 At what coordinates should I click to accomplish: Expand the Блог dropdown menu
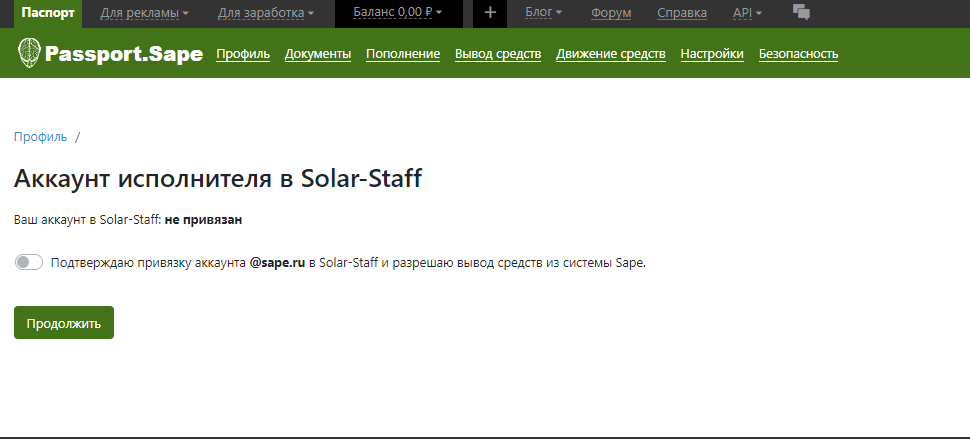pos(543,12)
